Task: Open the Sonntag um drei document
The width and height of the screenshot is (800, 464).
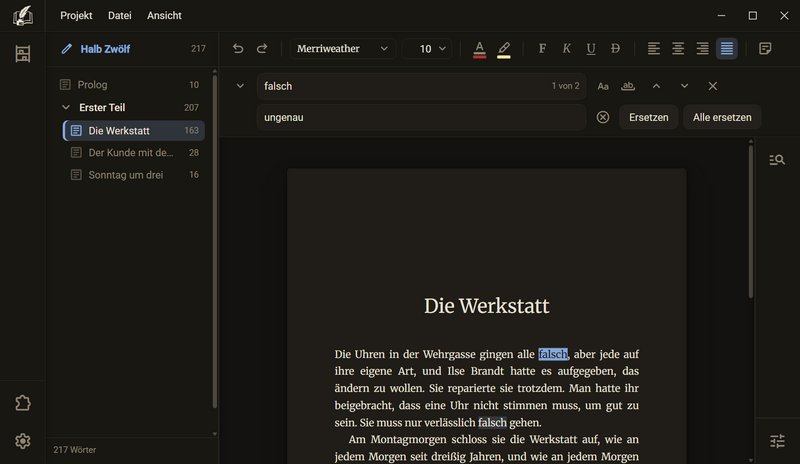Action: click(134, 175)
